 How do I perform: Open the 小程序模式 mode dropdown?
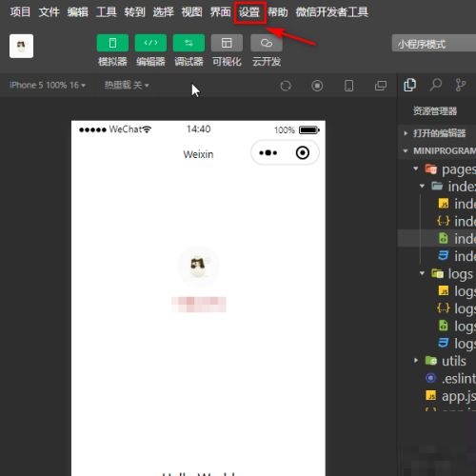[x=434, y=44]
